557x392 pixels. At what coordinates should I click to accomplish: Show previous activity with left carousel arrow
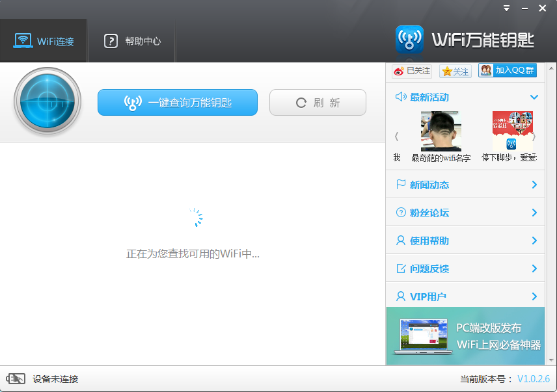pyautogui.click(x=396, y=137)
